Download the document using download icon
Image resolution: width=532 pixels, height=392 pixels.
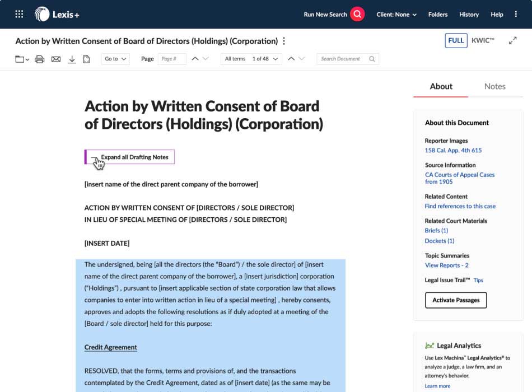pyautogui.click(x=72, y=59)
